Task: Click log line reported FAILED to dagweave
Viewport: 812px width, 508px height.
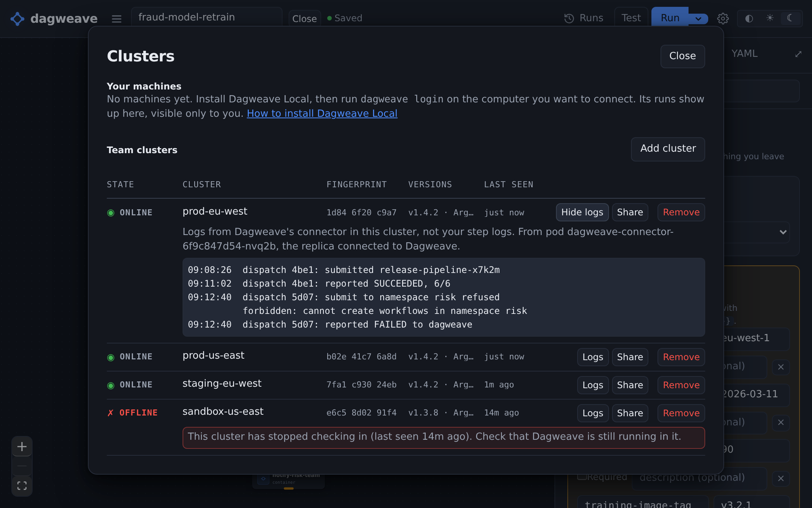Action: [x=330, y=325]
